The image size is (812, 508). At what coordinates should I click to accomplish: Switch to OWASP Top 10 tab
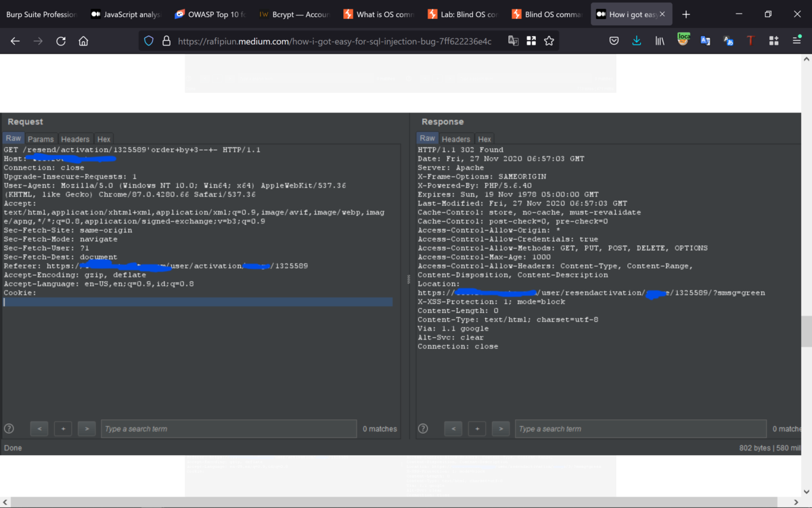[x=210, y=14]
